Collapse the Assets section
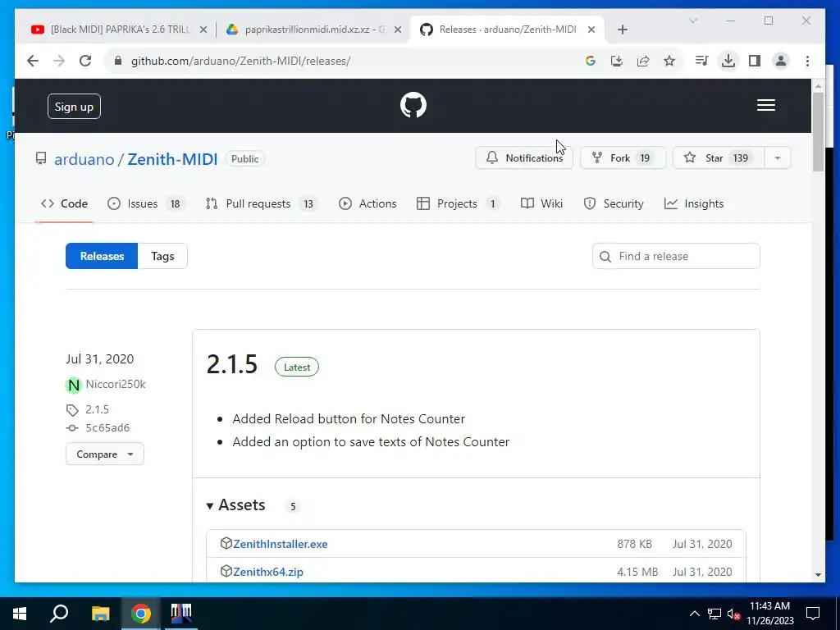 point(236,505)
